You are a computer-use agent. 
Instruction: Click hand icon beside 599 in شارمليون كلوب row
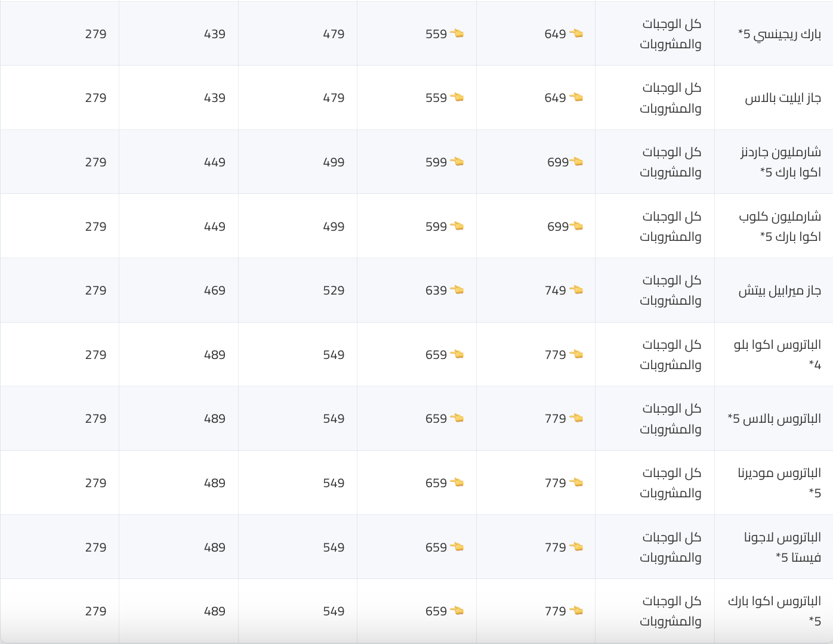point(457,227)
